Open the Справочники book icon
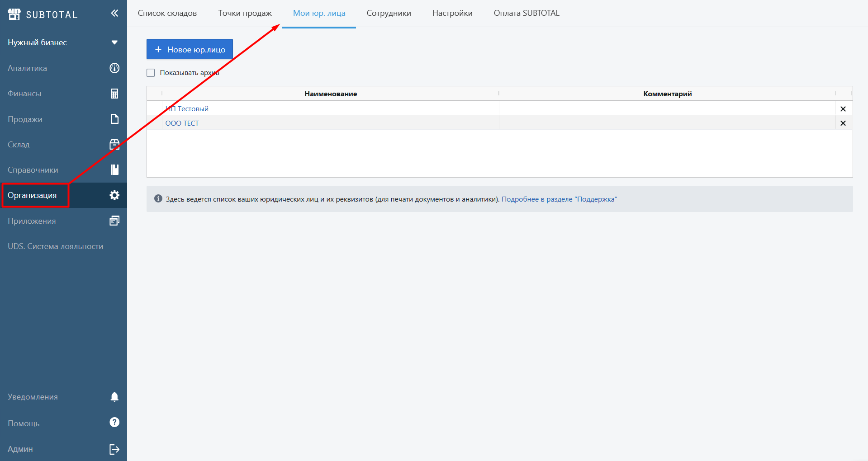The image size is (868, 461). click(x=114, y=169)
